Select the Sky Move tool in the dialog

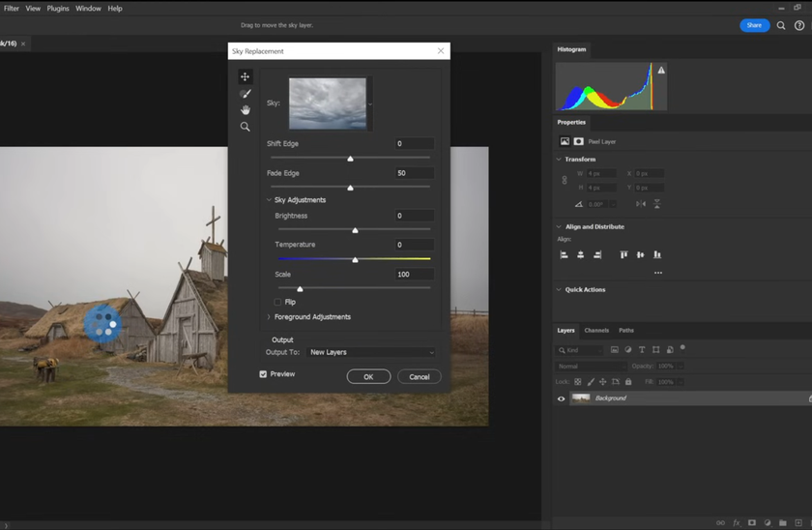coord(245,76)
